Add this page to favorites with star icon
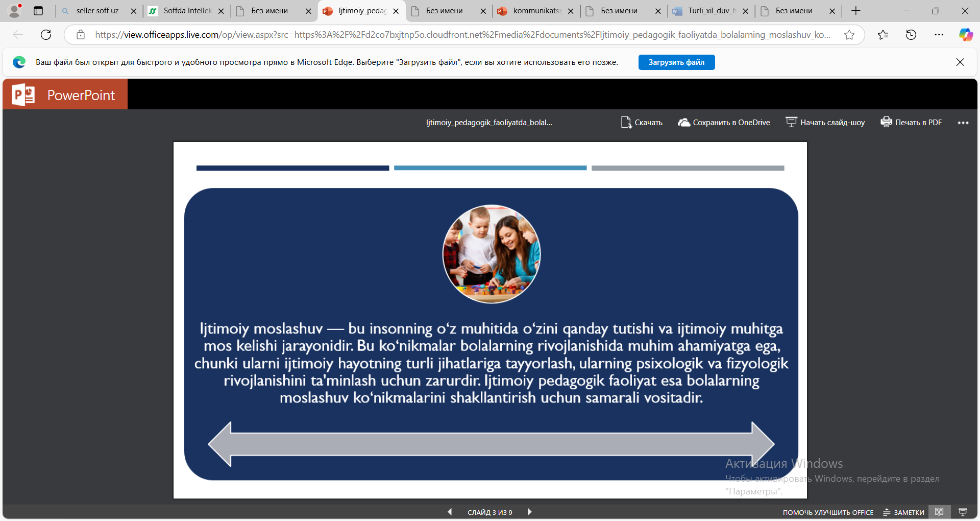 (x=849, y=35)
